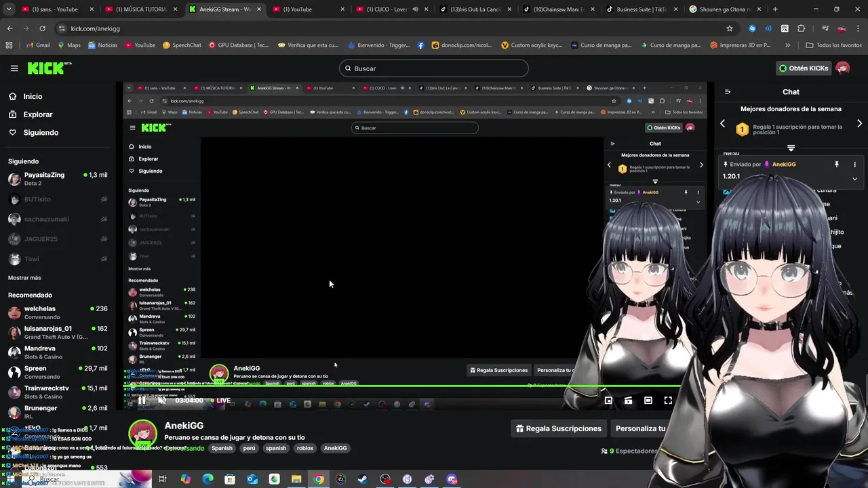Open the Chrome extensions puzzle menu

tap(801, 28)
